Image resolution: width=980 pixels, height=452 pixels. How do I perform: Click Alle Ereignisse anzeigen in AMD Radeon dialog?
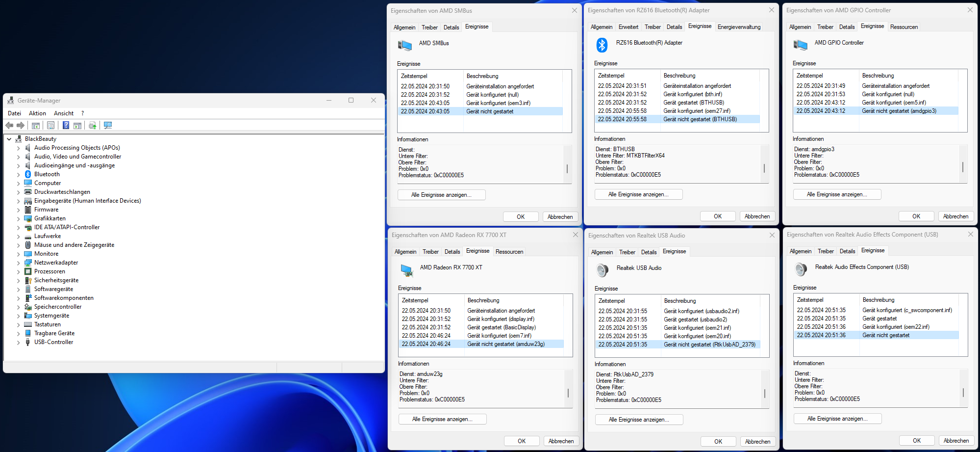point(442,419)
